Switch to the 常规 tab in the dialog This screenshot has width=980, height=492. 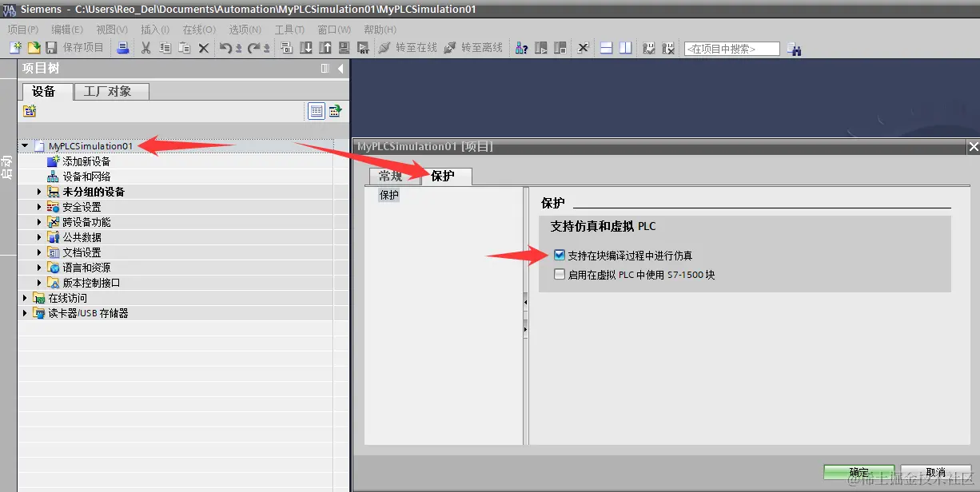pos(392,177)
